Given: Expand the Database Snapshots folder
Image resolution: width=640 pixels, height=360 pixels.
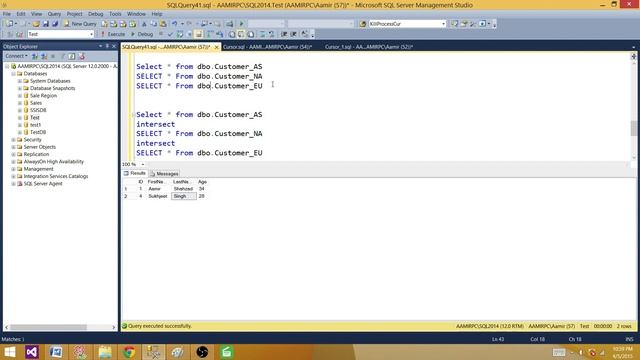Looking at the screenshot, I should click(20, 88).
